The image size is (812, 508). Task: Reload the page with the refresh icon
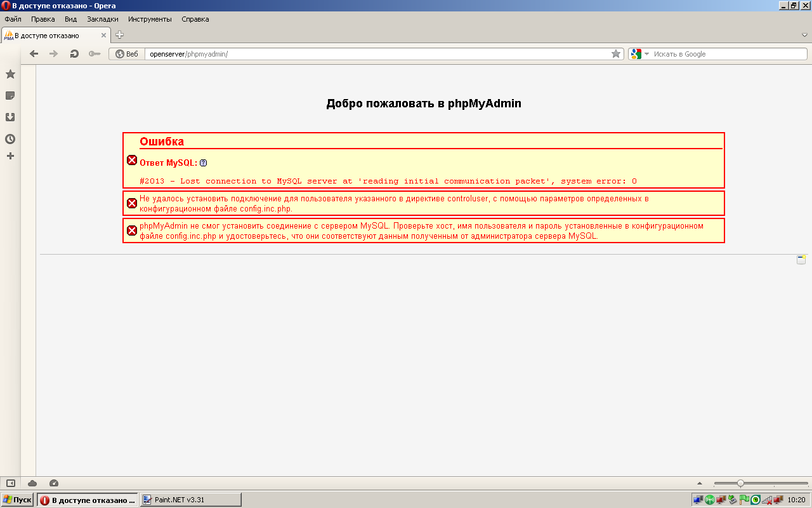[74, 54]
